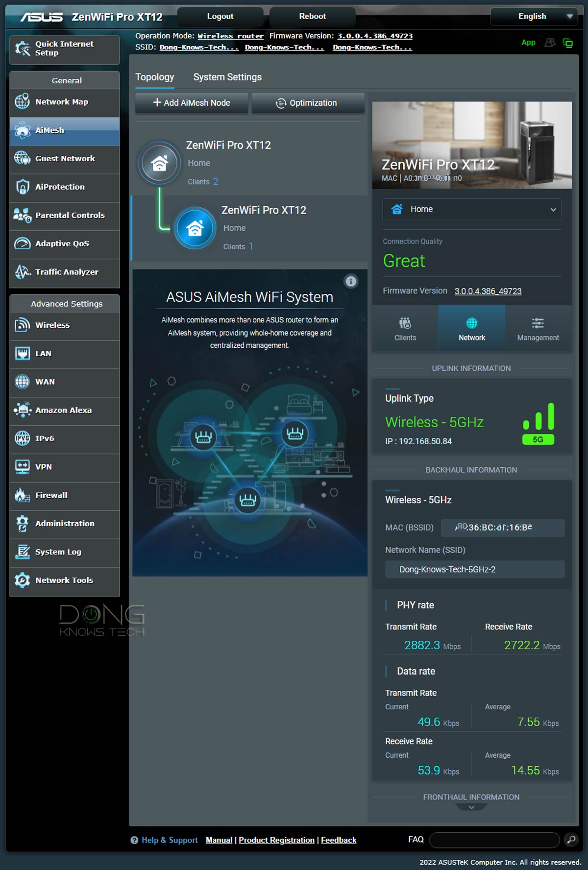Click the Add AiMesh Node button
Viewport: 588px width, 870px height.
[x=192, y=103]
